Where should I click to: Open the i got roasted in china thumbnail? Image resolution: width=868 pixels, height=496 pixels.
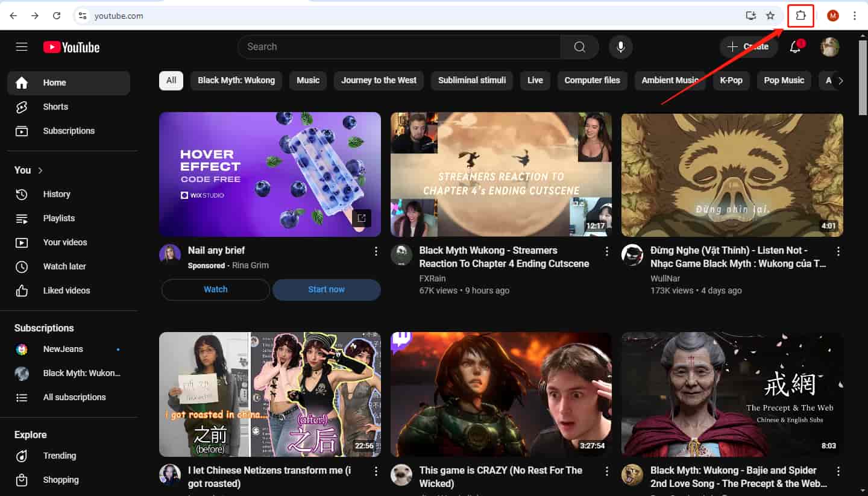tap(270, 394)
